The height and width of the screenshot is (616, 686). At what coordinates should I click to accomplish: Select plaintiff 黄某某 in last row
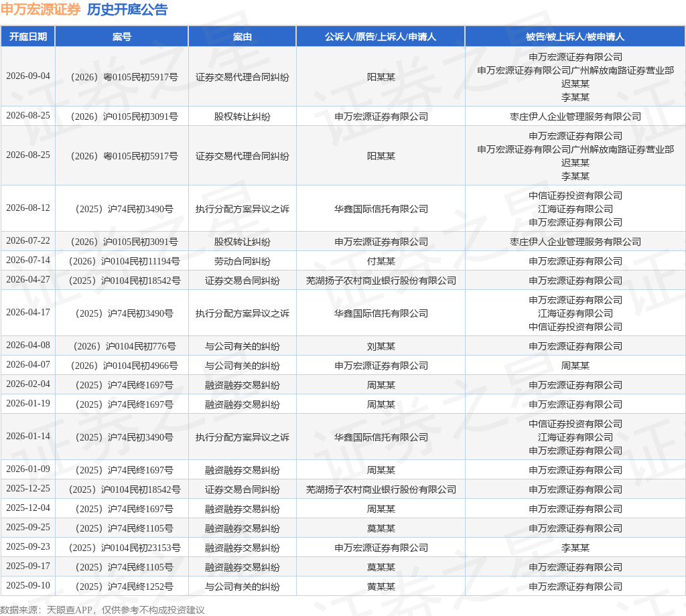[x=381, y=587]
